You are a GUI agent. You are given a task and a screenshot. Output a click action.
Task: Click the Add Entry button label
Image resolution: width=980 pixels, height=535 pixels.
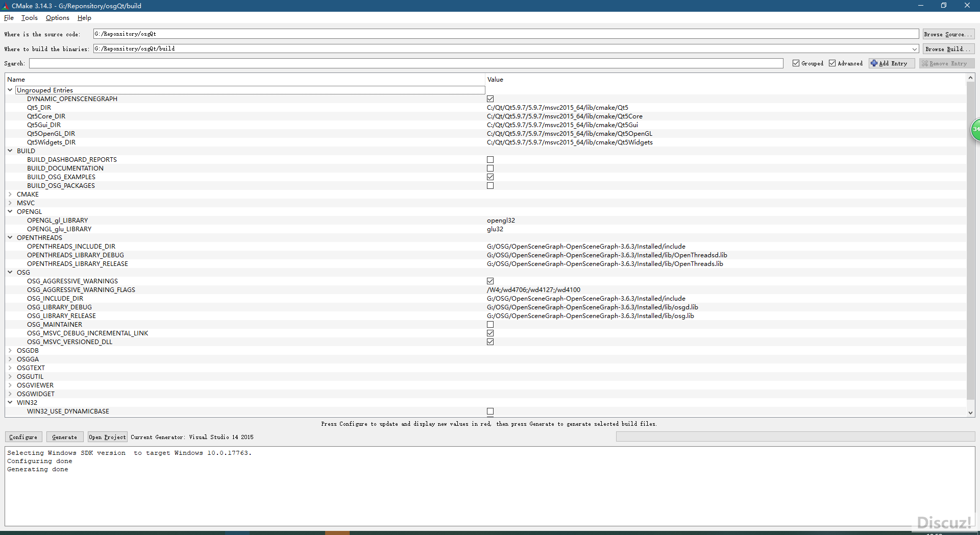pos(893,63)
